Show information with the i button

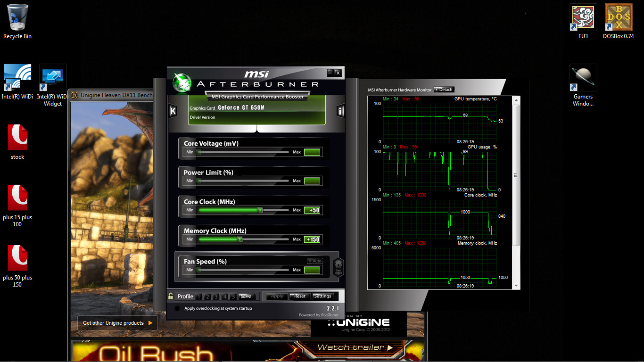340,111
